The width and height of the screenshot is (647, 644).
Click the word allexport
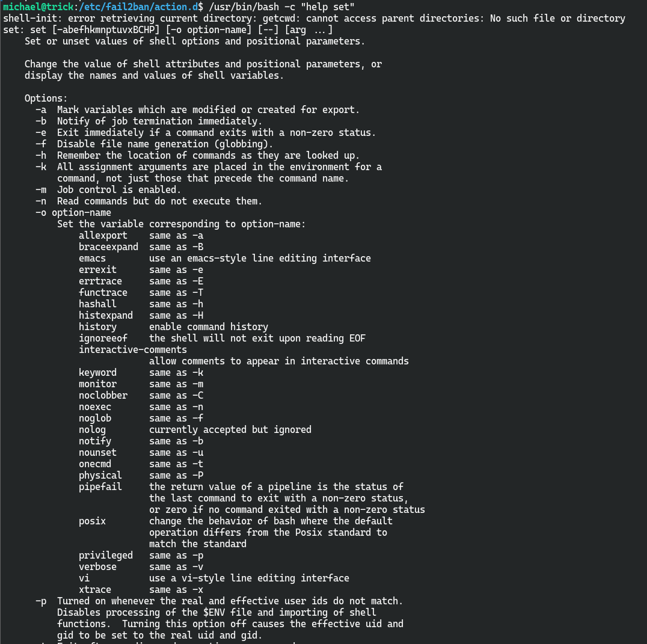(x=103, y=235)
